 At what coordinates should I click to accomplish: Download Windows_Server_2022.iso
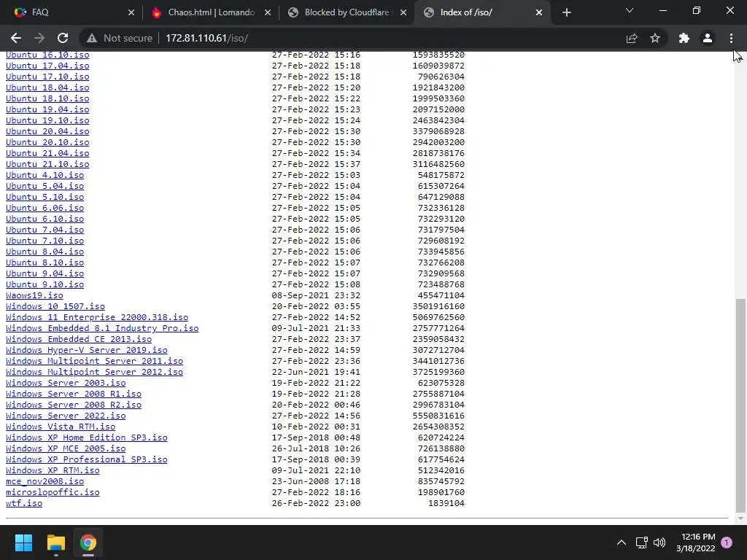click(x=66, y=416)
